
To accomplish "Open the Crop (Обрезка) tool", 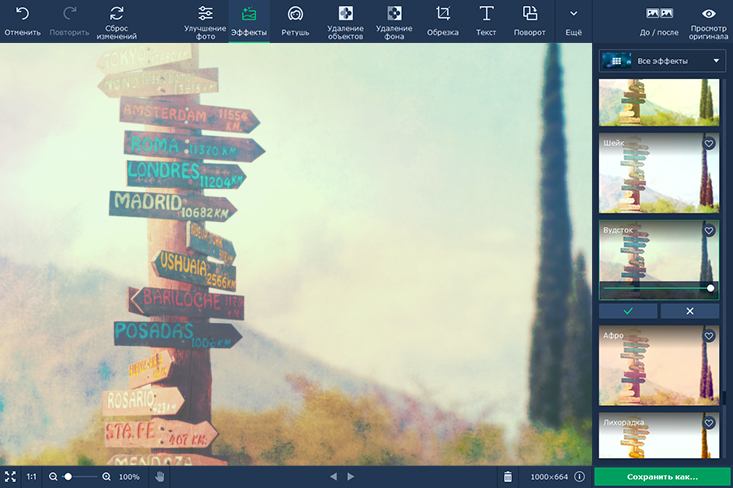I will (x=442, y=14).
